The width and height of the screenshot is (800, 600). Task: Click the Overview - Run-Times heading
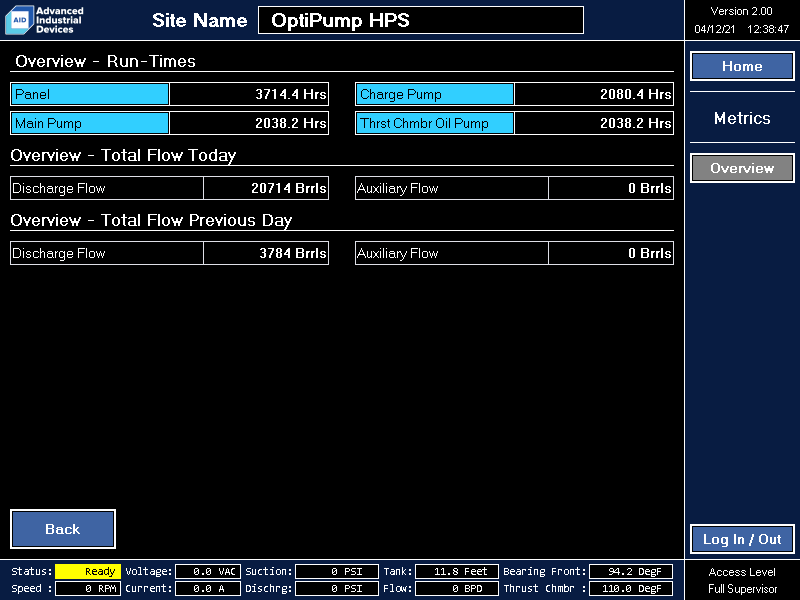click(x=106, y=61)
